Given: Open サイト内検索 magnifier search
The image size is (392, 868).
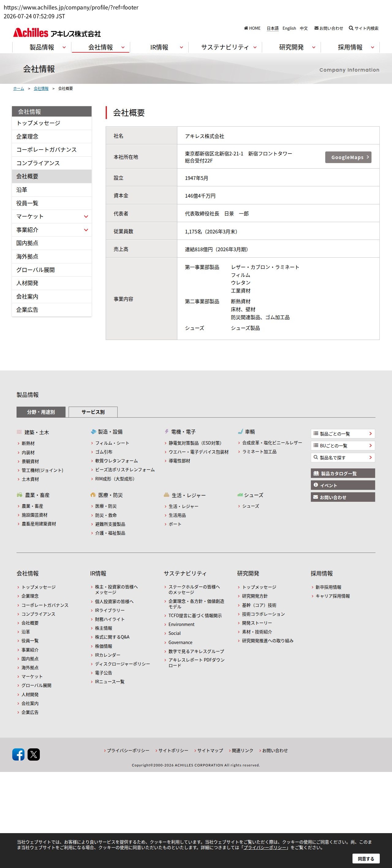Looking at the screenshot, I should (x=364, y=28).
